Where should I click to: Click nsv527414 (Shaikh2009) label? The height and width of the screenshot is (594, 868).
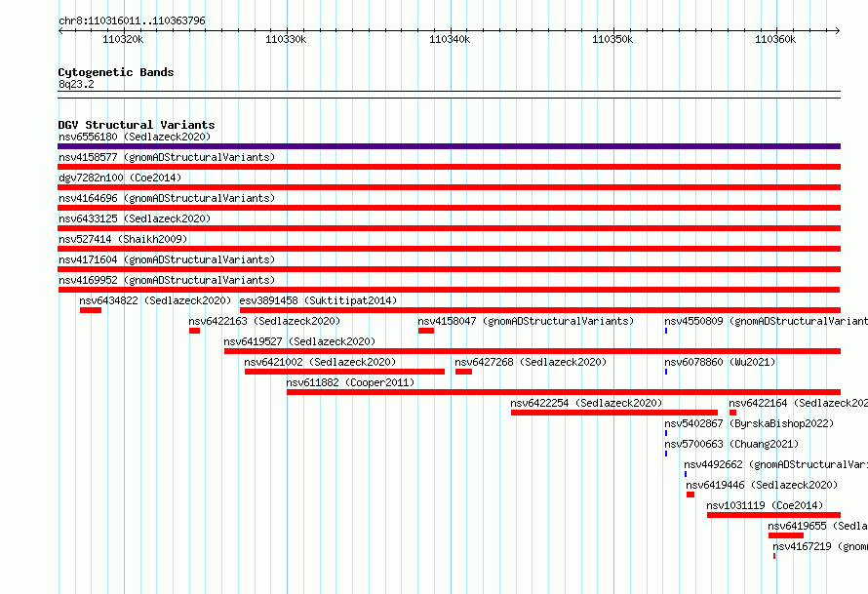click(x=123, y=239)
